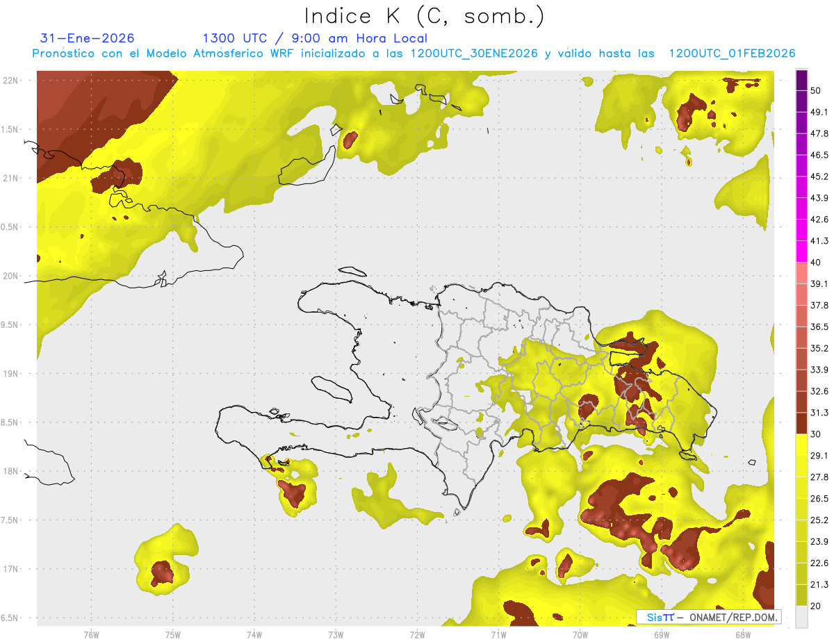Click the "31.3" colorbar value
The width and height of the screenshot is (834, 644).
819,413
